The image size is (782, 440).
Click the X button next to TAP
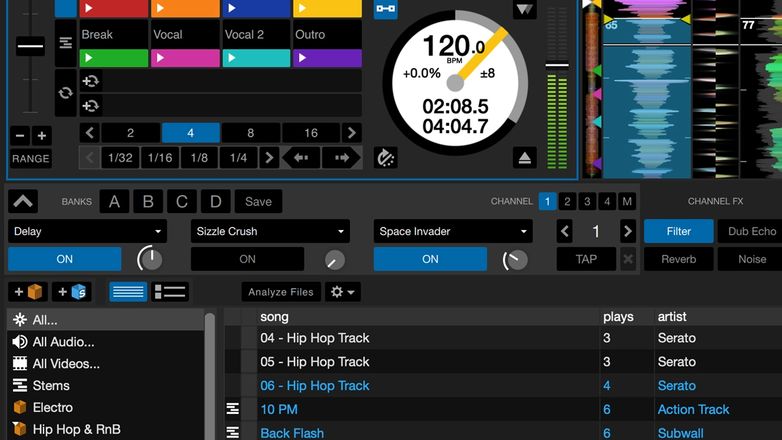tap(628, 259)
